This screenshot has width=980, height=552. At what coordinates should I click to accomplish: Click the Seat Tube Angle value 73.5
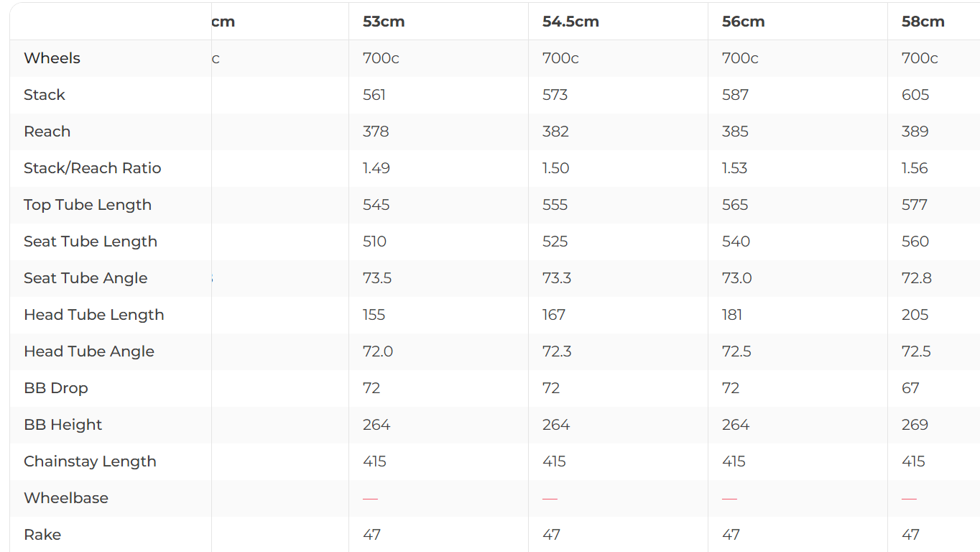(377, 278)
